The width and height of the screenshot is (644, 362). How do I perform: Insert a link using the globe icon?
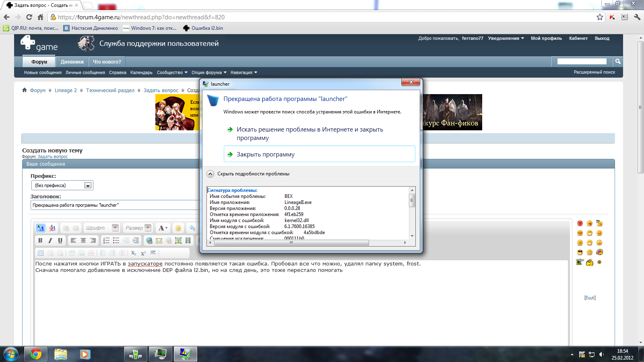coord(149,241)
